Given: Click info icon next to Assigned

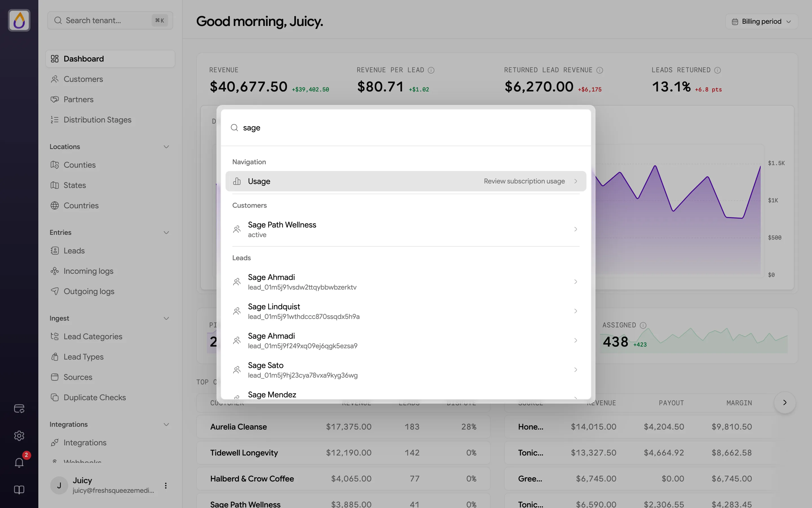Looking at the screenshot, I should (x=643, y=325).
